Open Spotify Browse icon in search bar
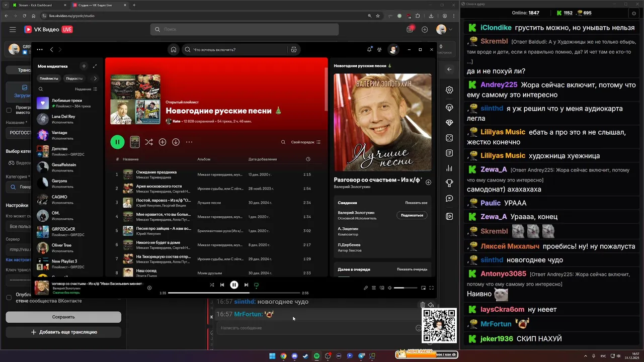644x362 pixels. [294, 49]
